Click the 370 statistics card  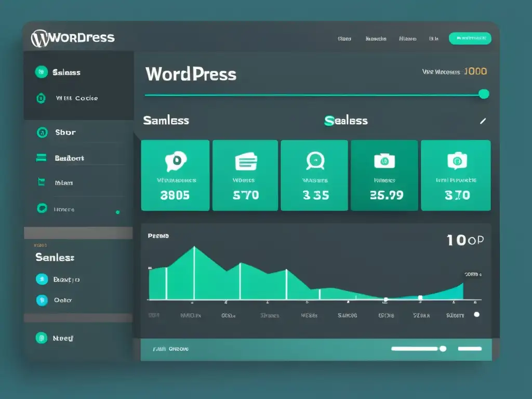coord(456,176)
